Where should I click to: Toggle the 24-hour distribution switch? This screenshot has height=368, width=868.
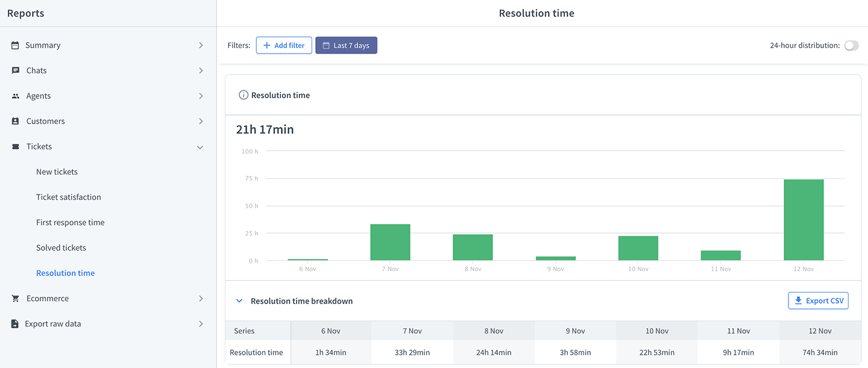pos(851,45)
